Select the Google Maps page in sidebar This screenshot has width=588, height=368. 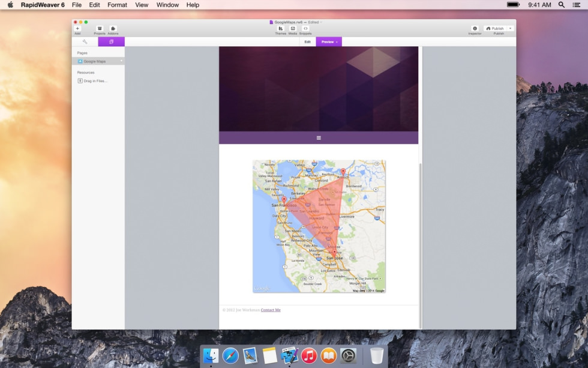pyautogui.click(x=98, y=61)
